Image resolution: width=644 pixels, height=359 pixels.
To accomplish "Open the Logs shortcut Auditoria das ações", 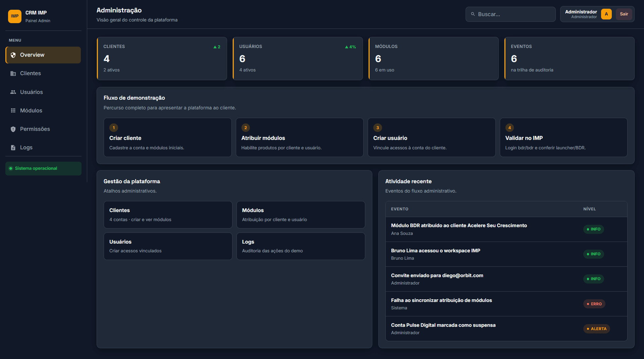I will click(x=301, y=246).
